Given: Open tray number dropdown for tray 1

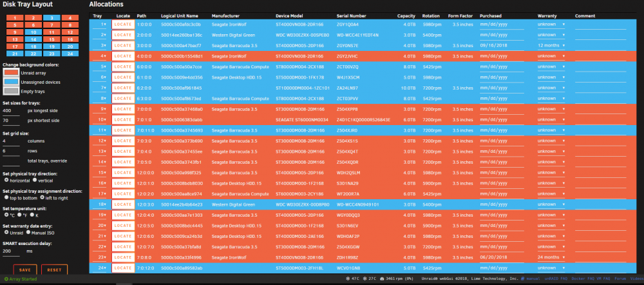Looking at the screenshot, I should pos(99,25).
